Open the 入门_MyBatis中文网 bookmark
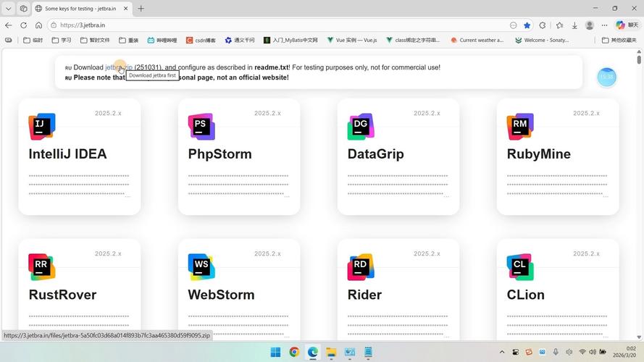644x362 pixels. point(290,41)
